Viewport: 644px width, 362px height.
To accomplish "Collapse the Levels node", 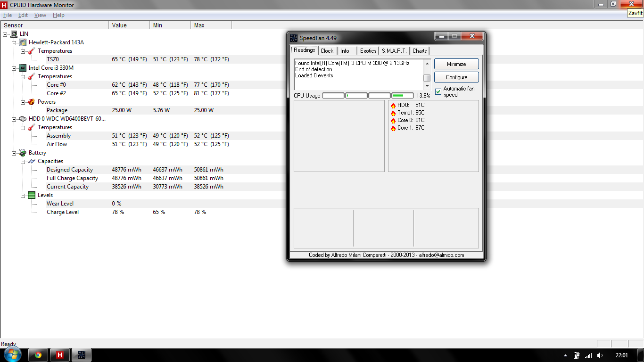I will click(x=23, y=195).
